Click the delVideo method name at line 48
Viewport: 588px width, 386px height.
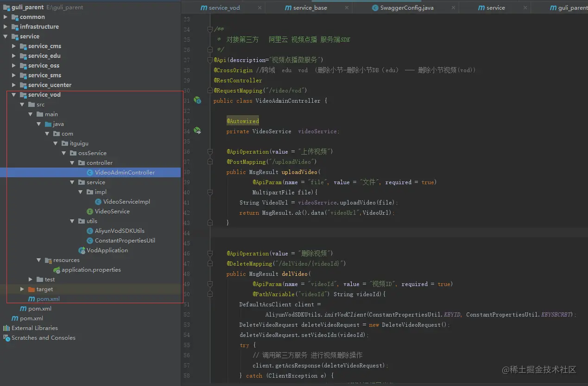[295, 274]
